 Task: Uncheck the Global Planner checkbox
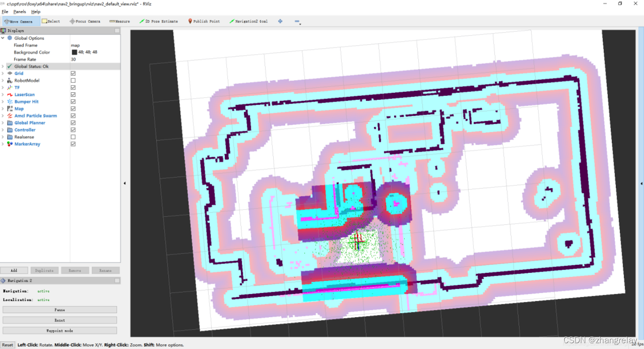[x=73, y=123]
